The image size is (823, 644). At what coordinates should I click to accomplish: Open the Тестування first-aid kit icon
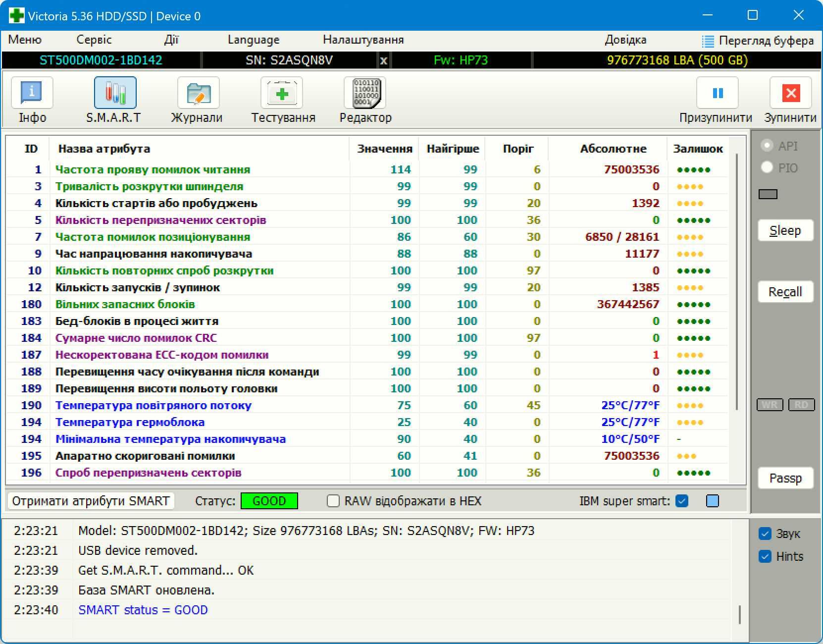pyautogui.click(x=282, y=93)
